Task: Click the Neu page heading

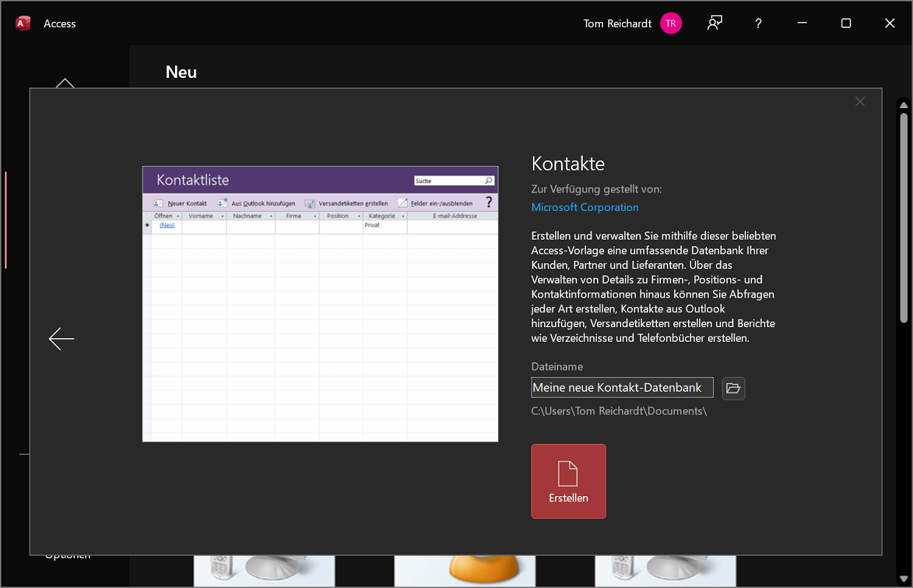Action: pos(181,72)
